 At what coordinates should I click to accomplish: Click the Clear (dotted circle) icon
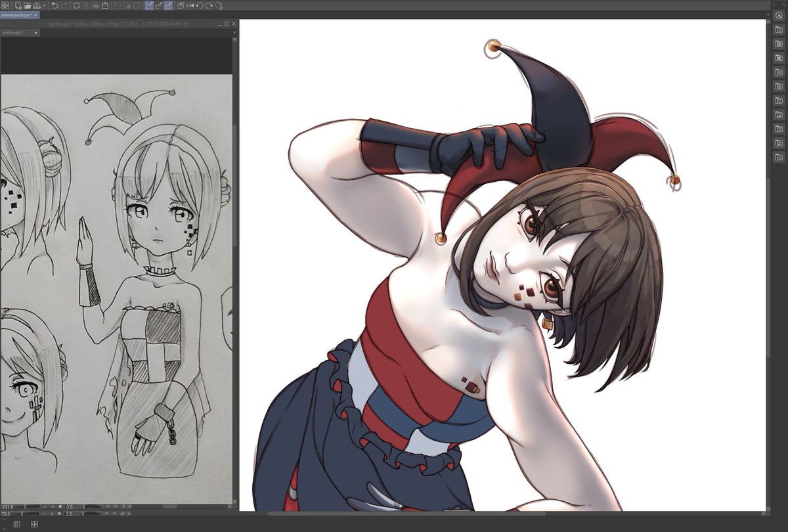pos(77,5)
